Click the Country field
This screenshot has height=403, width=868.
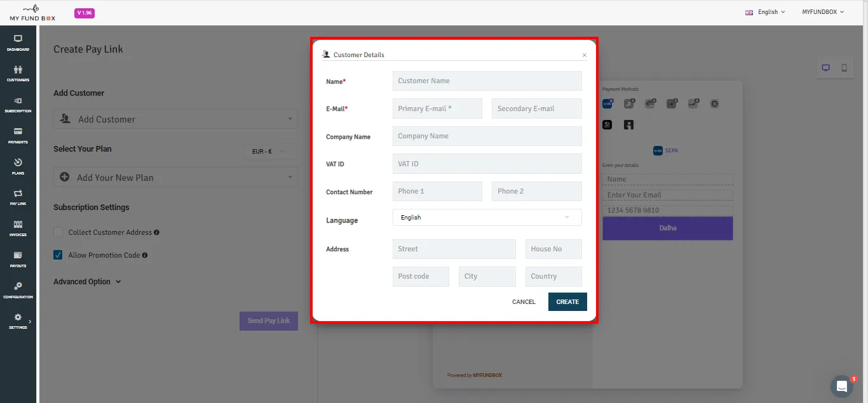point(553,276)
